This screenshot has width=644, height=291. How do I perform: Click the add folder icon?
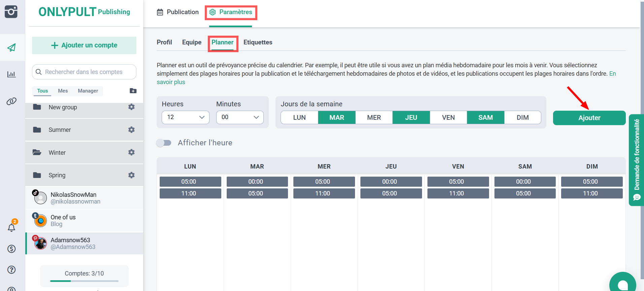click(x=133, y=91)
